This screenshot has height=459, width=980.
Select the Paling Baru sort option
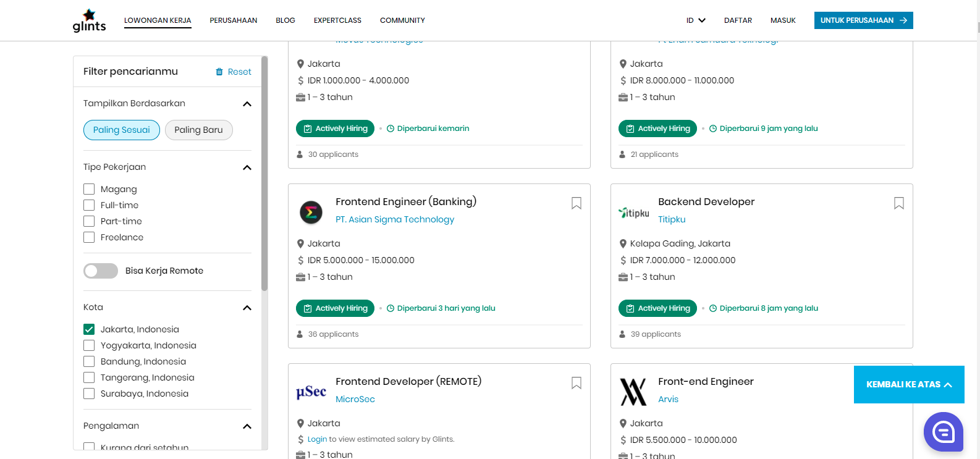(198, 130)
